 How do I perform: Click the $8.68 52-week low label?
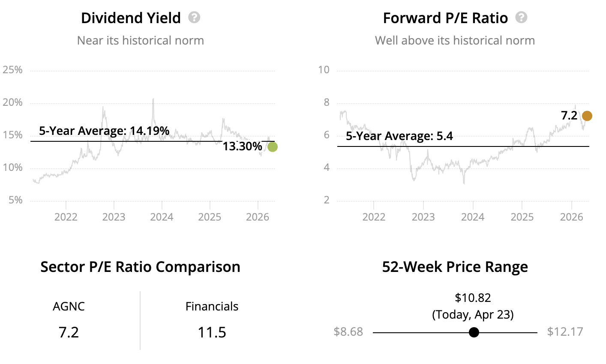click(x=348, y=332)
